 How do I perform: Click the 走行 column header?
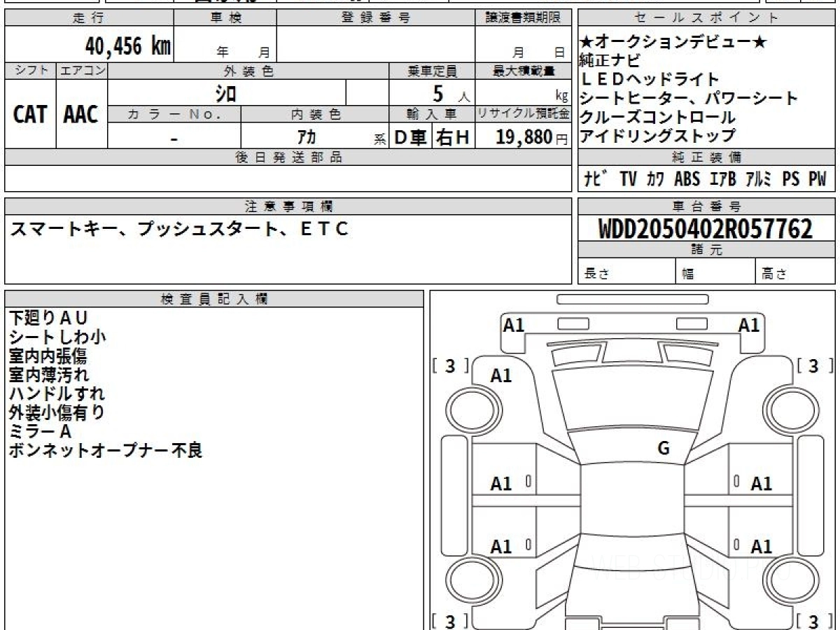click(x=89, y=18)
